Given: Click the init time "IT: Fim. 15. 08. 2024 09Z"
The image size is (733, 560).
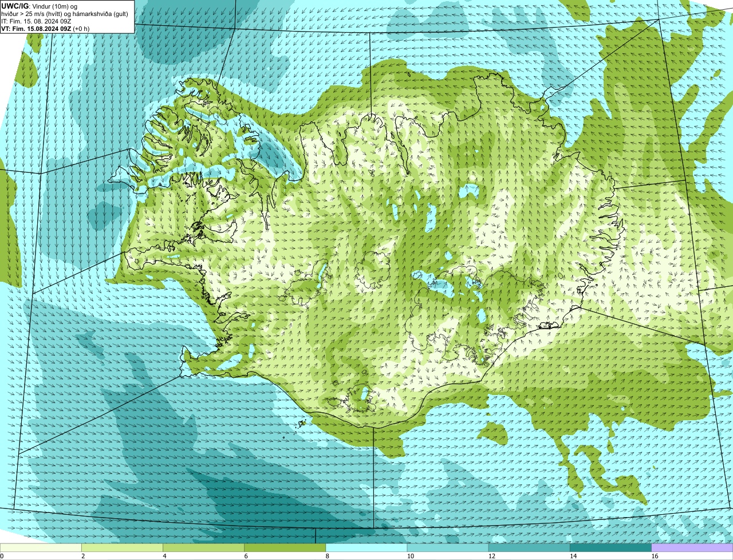Looking at the screenshot, I should [x=37, y=21].
